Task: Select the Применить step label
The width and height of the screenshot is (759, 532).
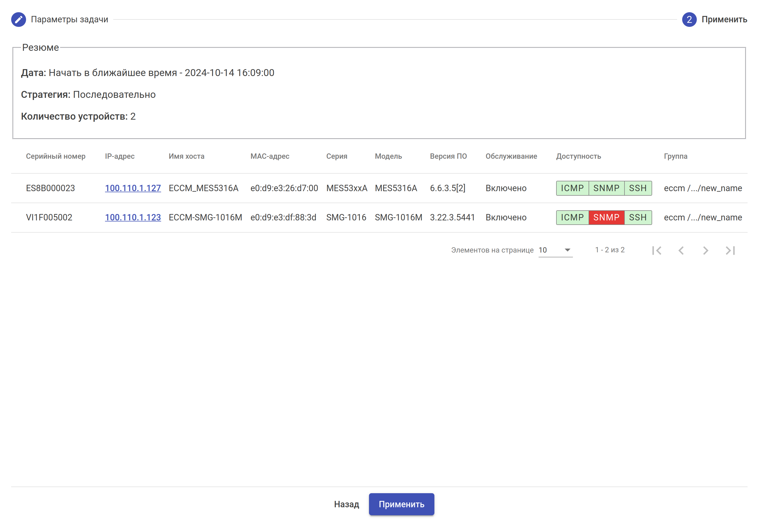Action: (x=724, y=19)
